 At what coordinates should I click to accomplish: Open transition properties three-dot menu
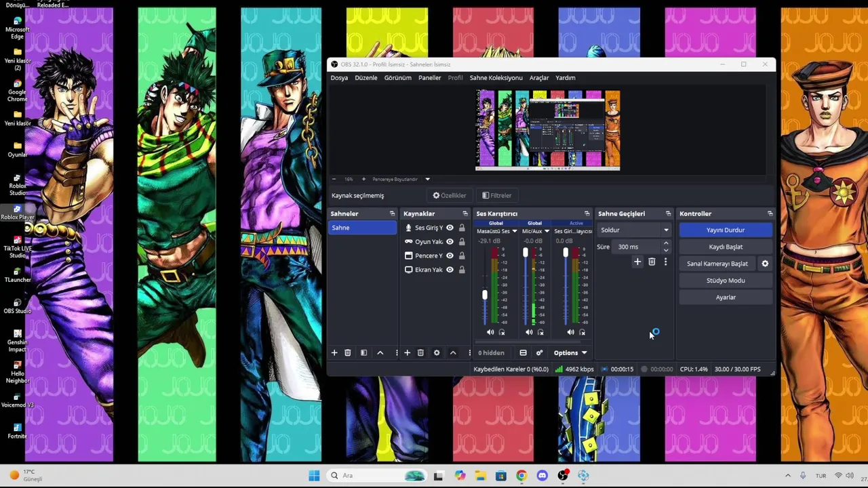(665, 262)
